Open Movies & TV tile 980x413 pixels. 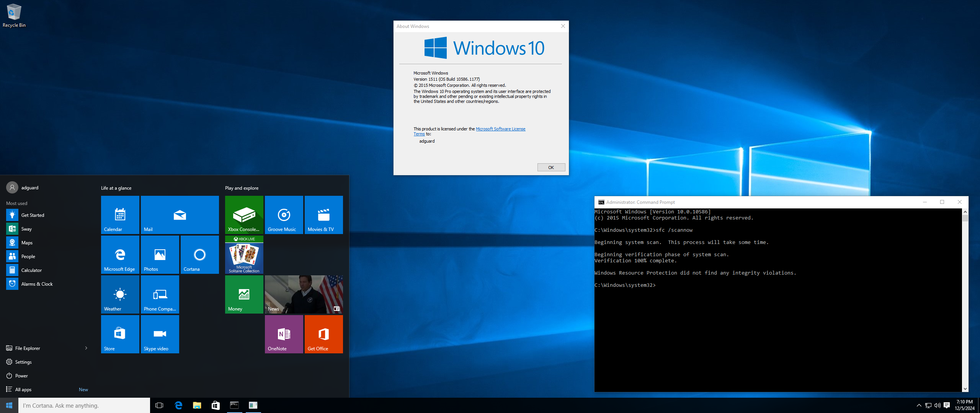point(323,215)
